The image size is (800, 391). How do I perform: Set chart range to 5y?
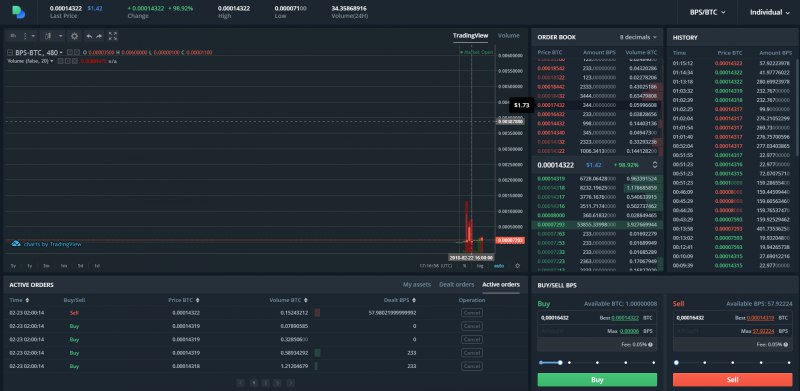click(13, 266)
